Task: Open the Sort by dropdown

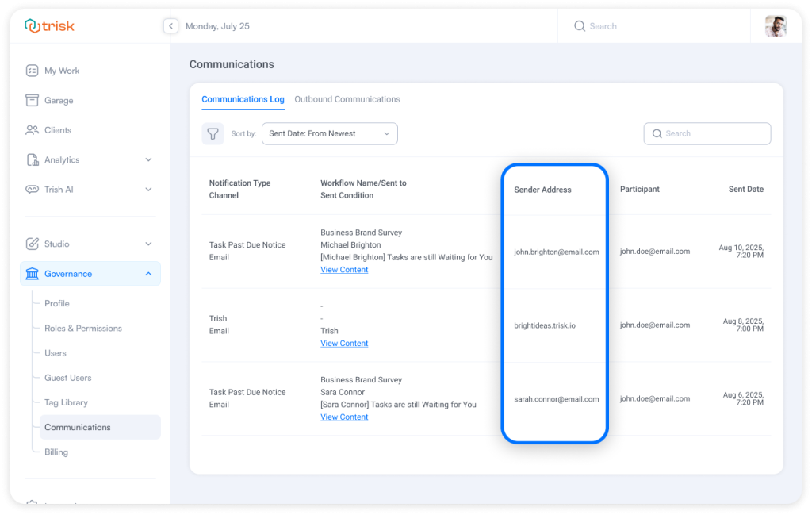Action: click(x=329, y=133)
